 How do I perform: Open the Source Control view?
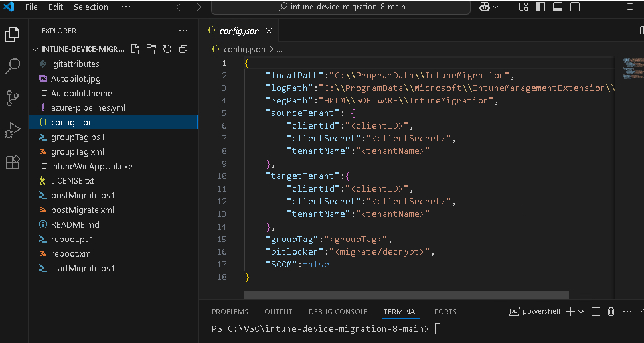point(13,98)
